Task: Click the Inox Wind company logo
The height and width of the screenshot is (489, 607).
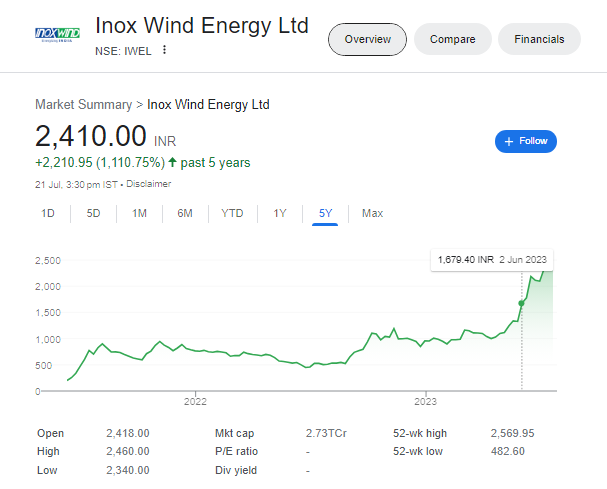Action: coord(57,35)
